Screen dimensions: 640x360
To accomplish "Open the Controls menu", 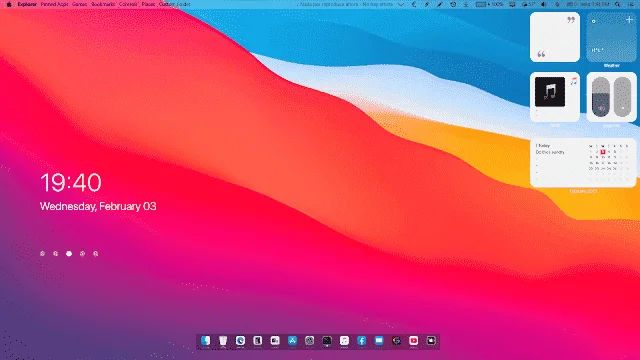I will (128, 4).
